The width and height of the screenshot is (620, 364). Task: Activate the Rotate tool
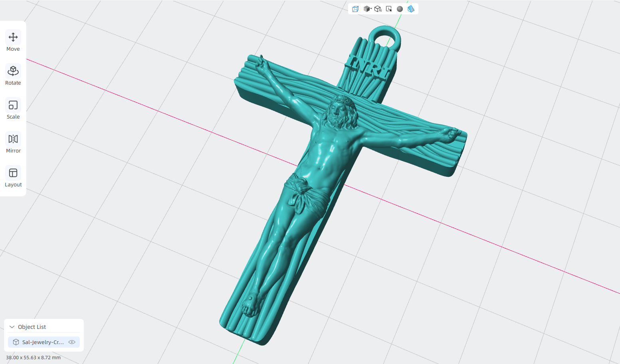tap(13, 75)
